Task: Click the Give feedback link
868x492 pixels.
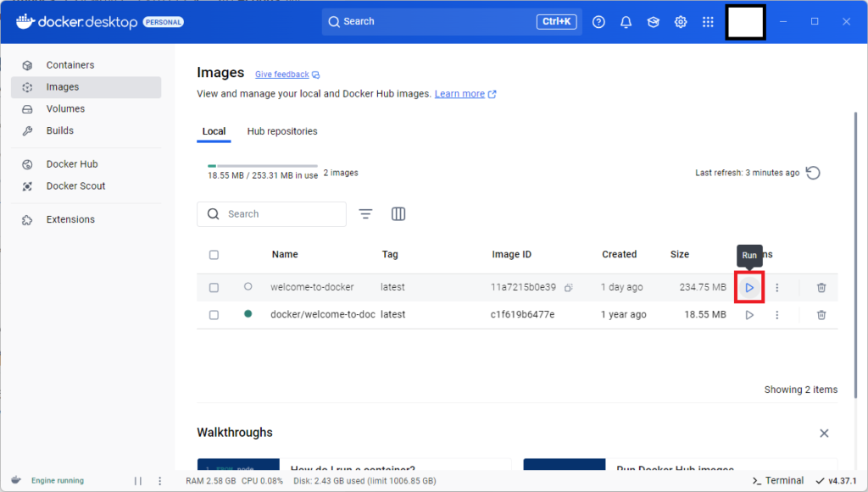Action: coord(287,74)
